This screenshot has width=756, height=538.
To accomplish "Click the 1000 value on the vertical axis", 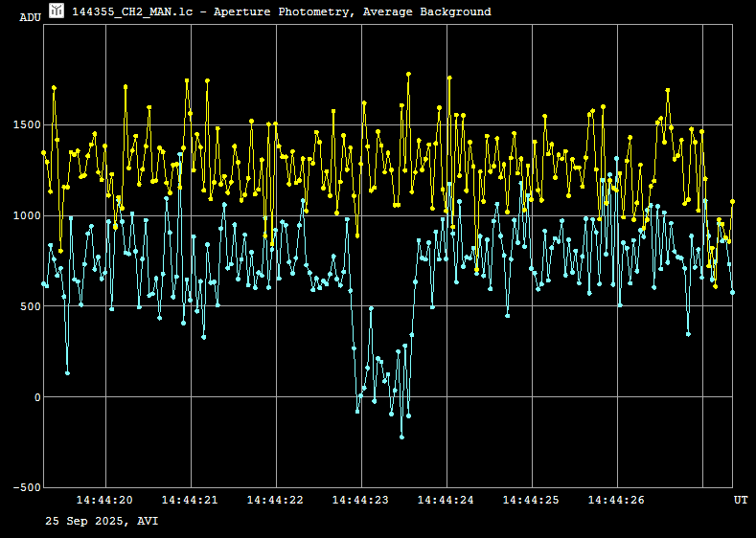I will coord(27,216).
